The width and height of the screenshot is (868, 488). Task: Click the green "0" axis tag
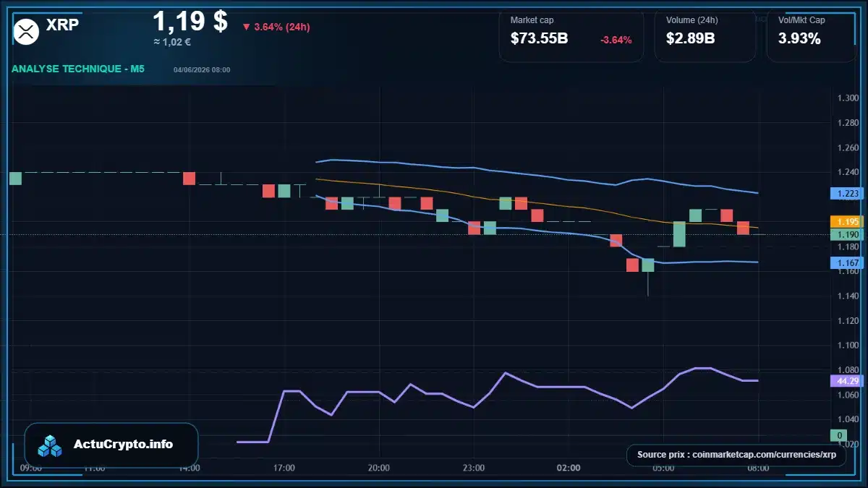[x=839, y=435]
